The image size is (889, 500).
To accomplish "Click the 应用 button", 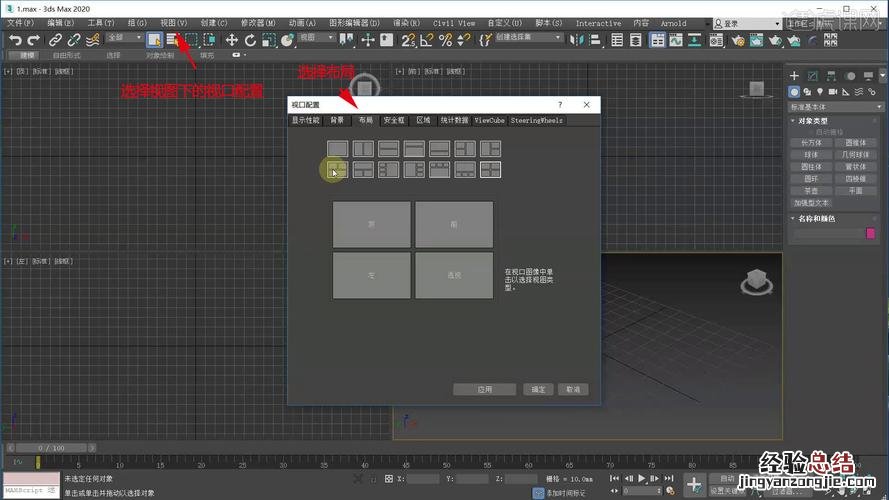I will tap(484, 389).
